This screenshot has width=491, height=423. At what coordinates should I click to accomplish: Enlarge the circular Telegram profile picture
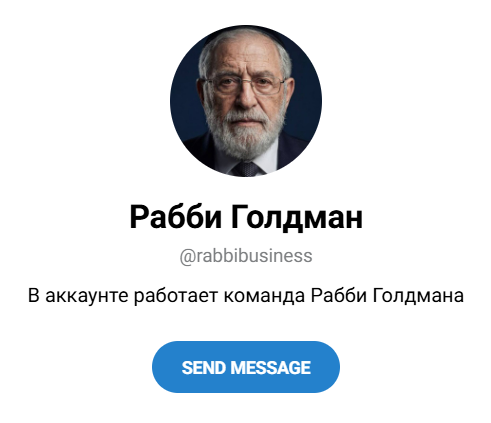coord(246,101)
